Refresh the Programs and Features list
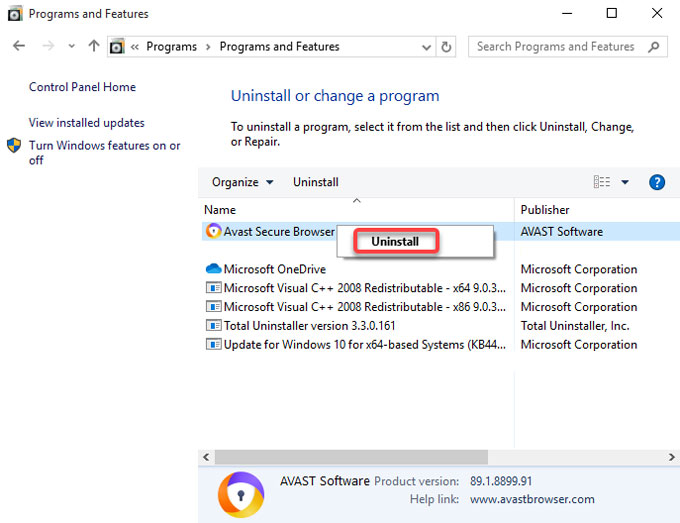The width and height of the screenshot is (680, 523). coord(446,47)
